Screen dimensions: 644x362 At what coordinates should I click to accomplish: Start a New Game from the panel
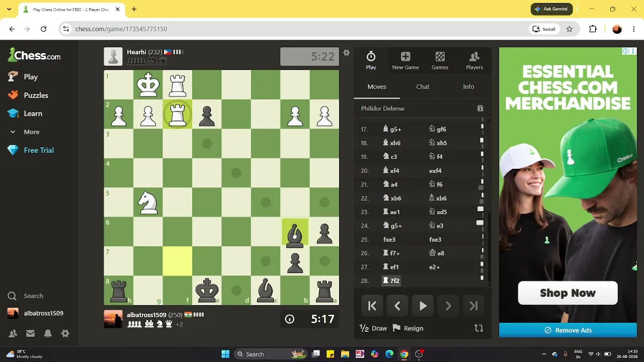pyautogui.click(x=406, y=60)
